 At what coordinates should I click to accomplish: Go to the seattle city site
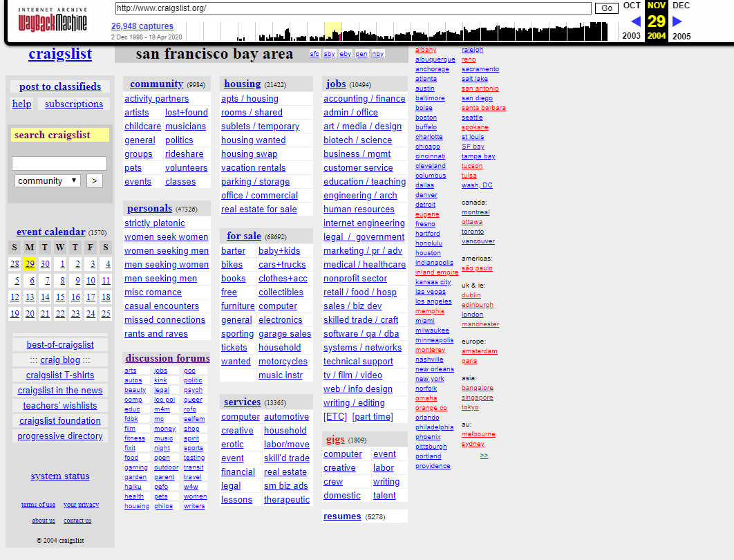coord(472,118)
